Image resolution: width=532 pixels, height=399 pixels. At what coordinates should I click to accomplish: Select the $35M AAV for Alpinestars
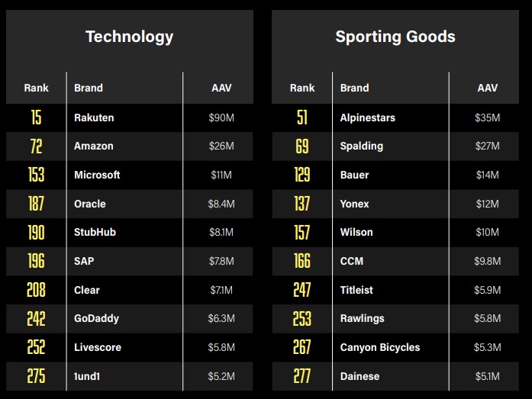click(x=487, y=117)
